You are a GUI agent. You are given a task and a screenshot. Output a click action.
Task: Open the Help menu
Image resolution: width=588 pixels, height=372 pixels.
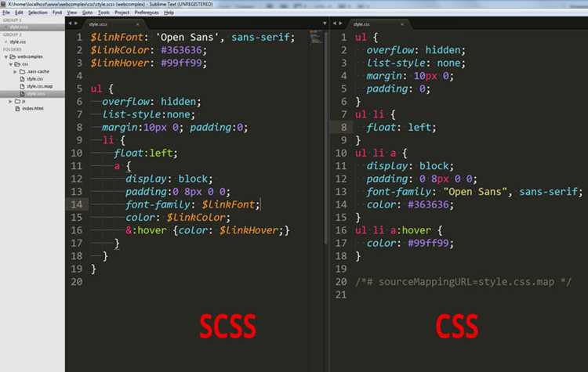pos(169,13)
